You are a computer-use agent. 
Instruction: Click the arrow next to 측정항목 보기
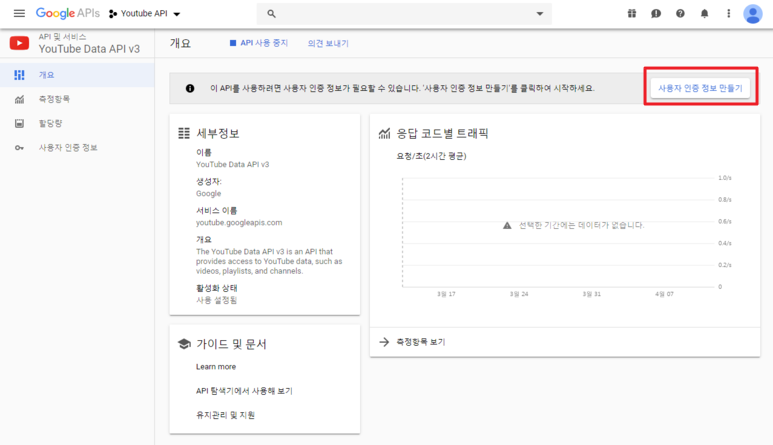384,342
